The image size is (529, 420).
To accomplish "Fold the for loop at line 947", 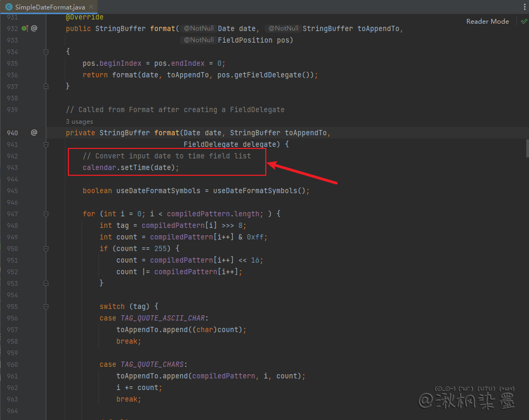I will coord(46,214).
